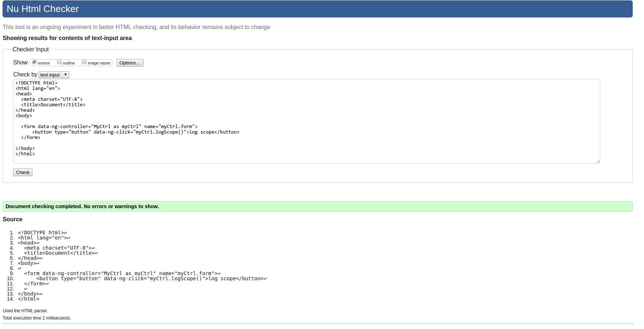Open the Check by text input dropdown
Viewport: 644px width, 329px height.
click(54, 75)
